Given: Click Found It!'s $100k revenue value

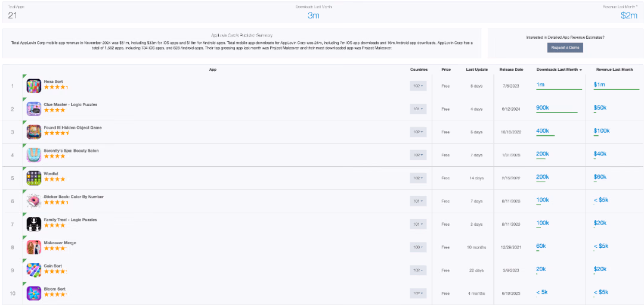Looking at the screenshot, I should point(602,130).
